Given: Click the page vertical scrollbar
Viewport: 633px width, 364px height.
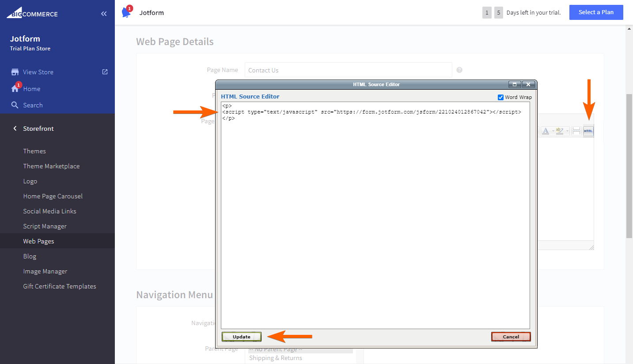Looking at the screenshot, I should tap(629, 166).
